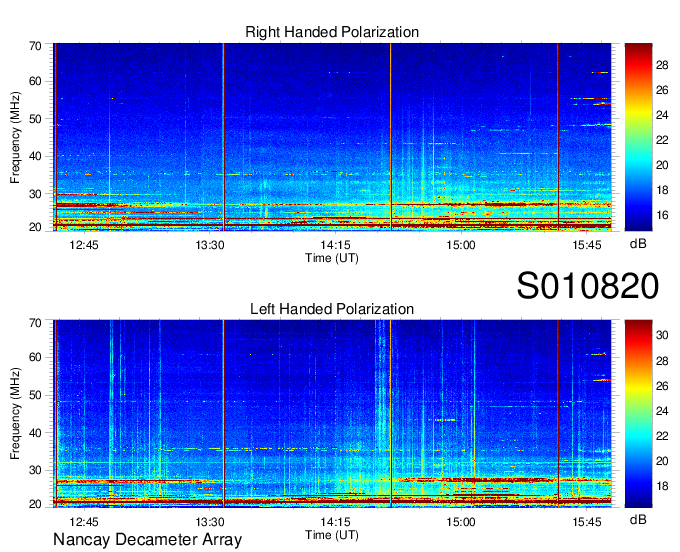This screenshot has width=680, height=552.
Task: Click the 24 value on Right Handed colorbar
Action: click(x=662, y=115)
